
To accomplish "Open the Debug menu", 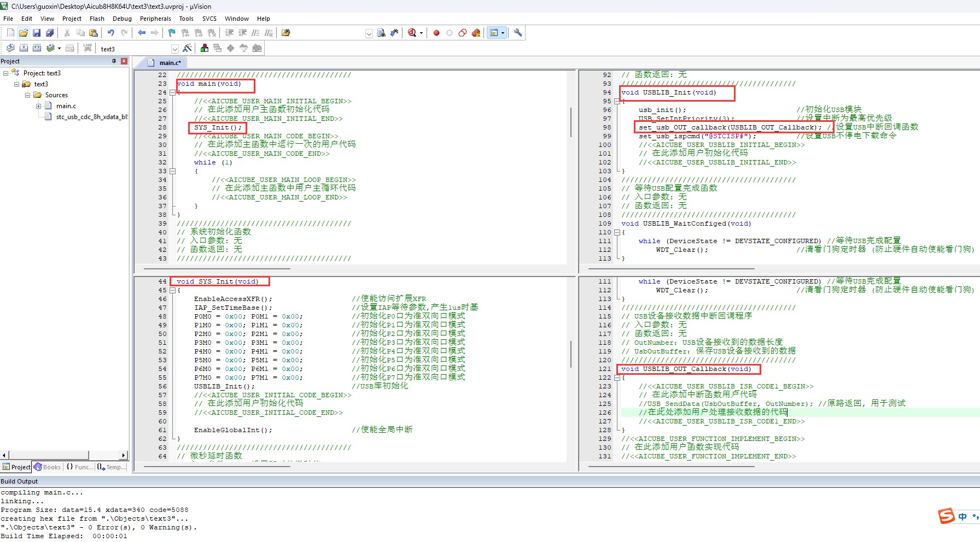I will (x=122, y=19).
